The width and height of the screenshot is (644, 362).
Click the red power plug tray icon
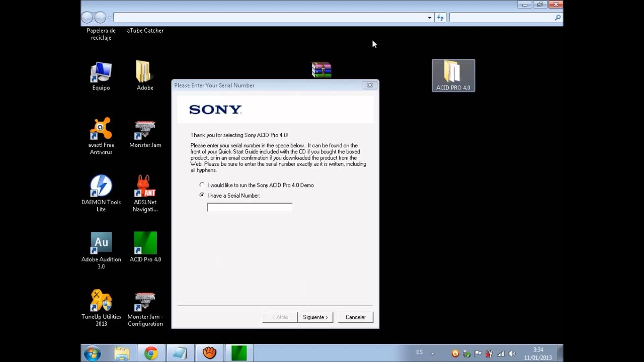coord(489,353)
